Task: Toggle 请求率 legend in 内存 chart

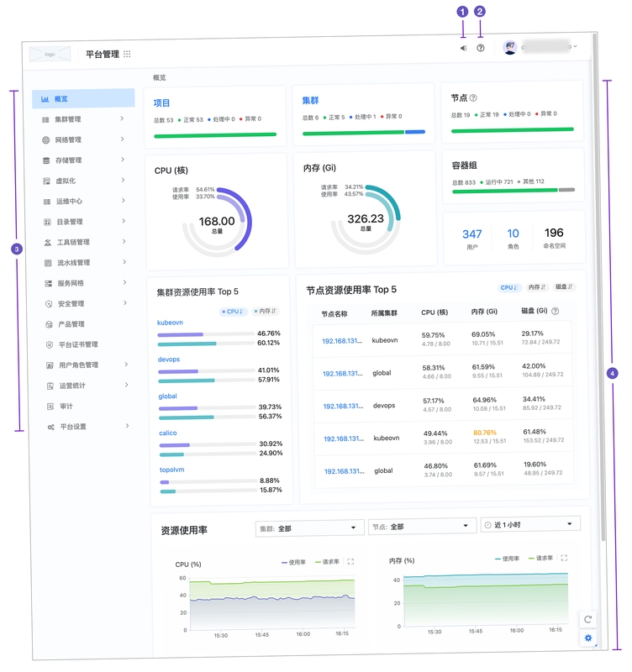Action: click(540, 558)
